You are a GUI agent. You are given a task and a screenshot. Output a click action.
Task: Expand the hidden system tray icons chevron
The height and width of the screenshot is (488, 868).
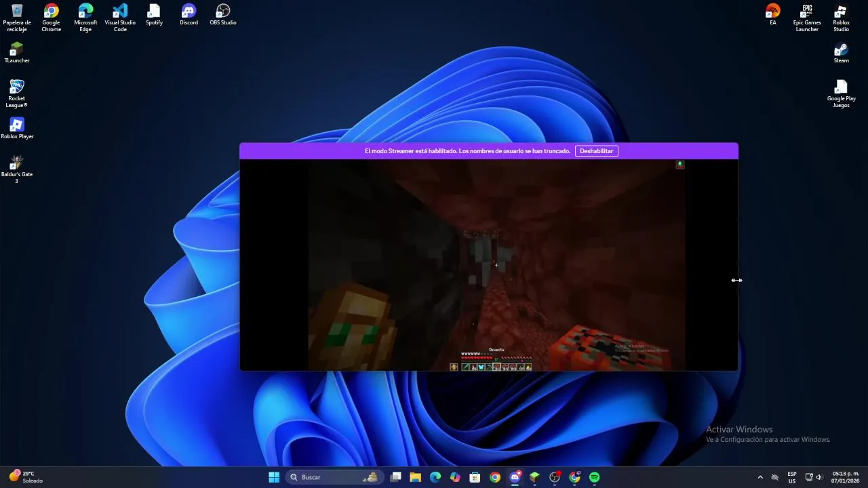[760, 477]
